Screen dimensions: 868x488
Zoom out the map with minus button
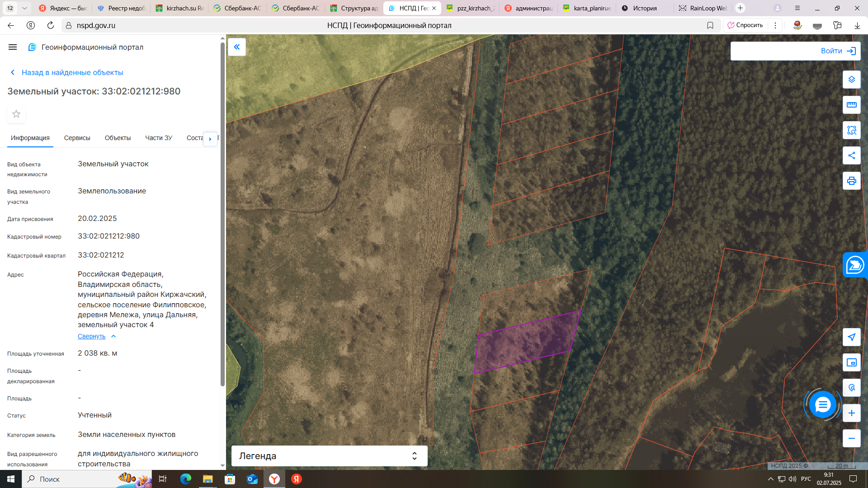click(x=851, y=438)
